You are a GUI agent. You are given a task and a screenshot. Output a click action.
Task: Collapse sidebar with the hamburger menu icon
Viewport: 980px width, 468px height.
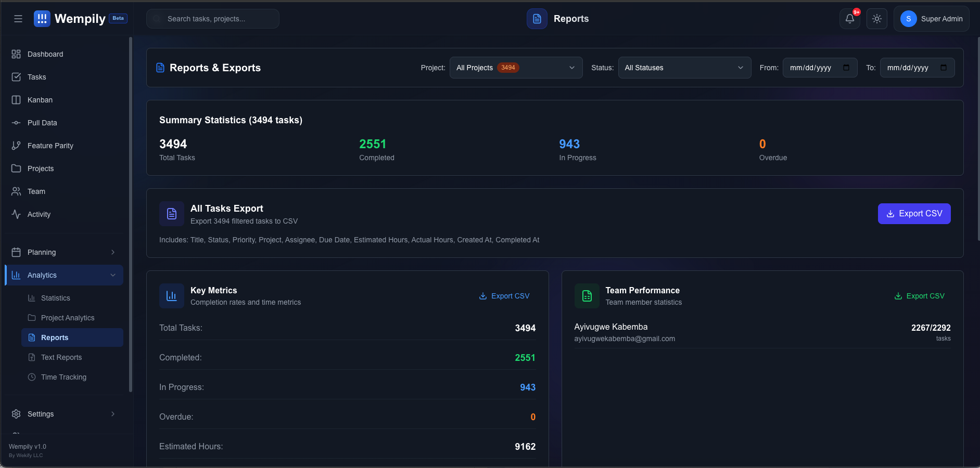(18, 19)
